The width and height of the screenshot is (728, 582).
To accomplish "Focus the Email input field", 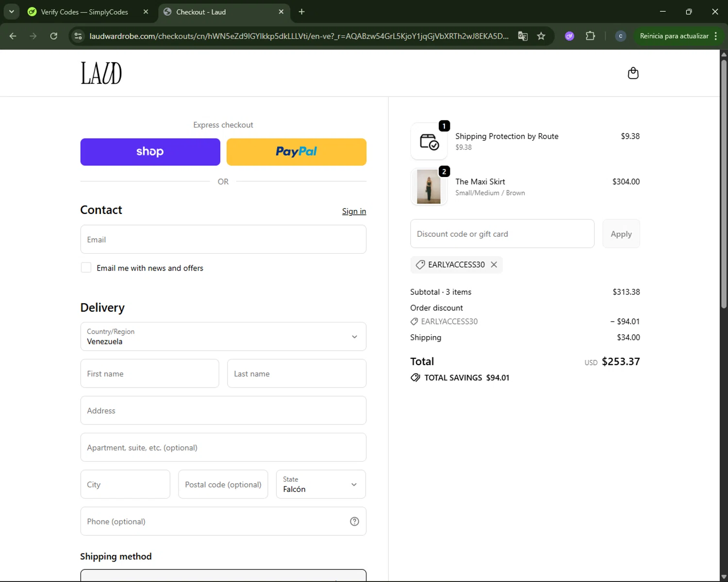I will [223, 240].
